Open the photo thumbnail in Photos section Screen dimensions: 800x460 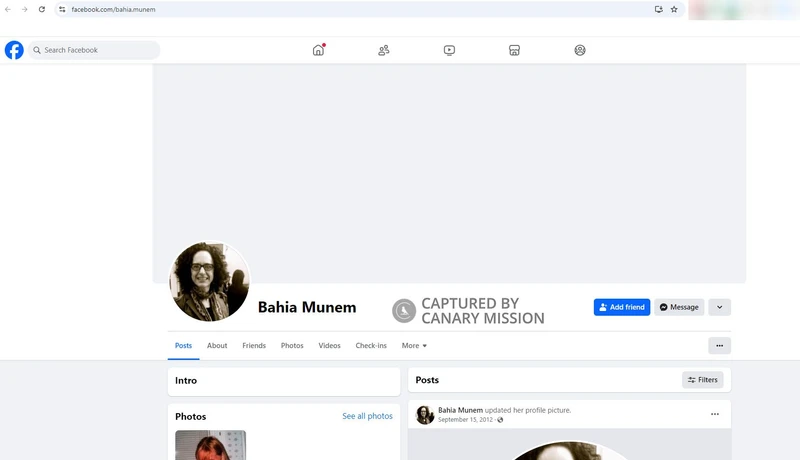(210, 445)
